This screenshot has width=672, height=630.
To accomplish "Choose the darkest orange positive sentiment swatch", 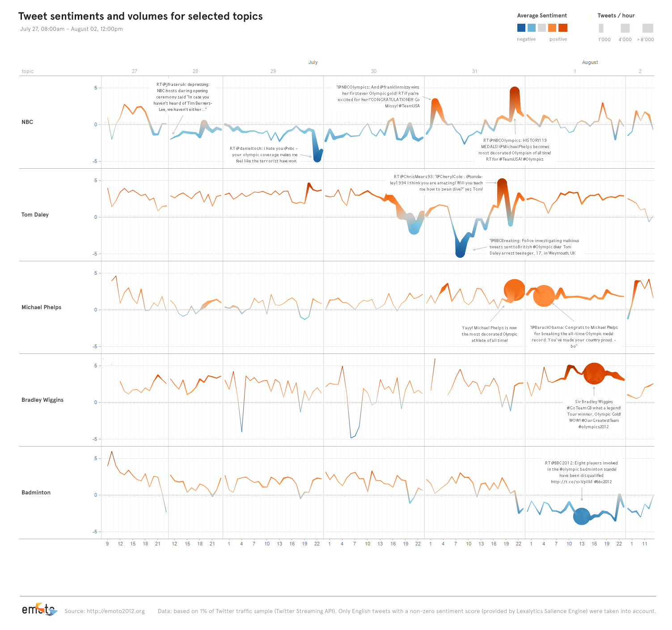I will click(562, 28).
